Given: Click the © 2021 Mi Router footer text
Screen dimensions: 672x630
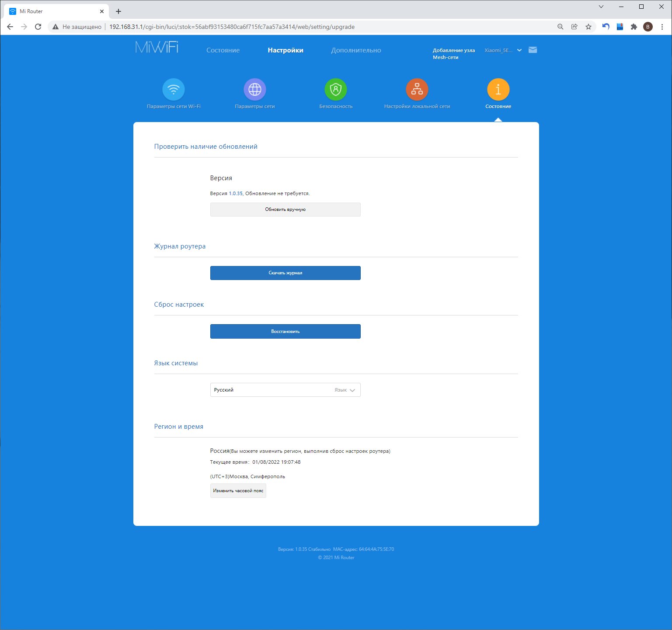Looking at the screenshot, I should pyautogui.click(x=336, y=557).
